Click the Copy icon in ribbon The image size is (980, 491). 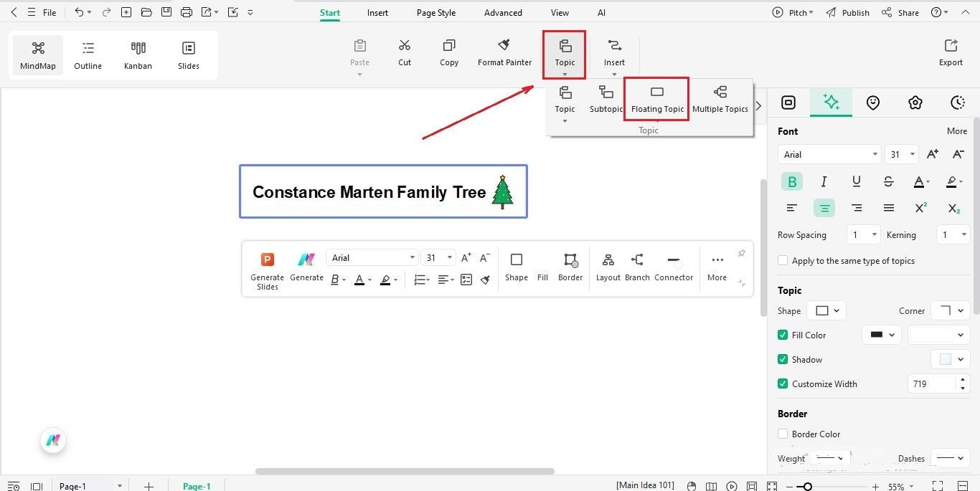click(x=449, y=46)
